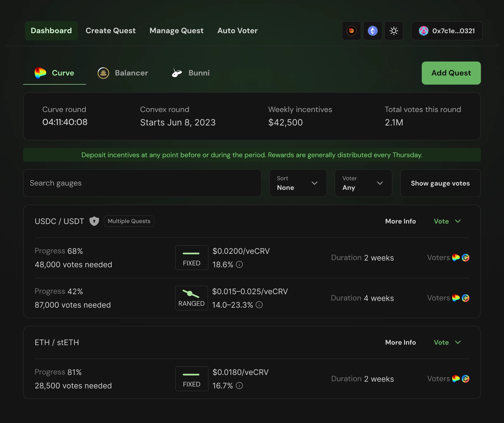The width and height of the screenshot is (504, 423).
Task: Click FIXED reward type icon in ETH / stETH row
Action: (192, 379)
